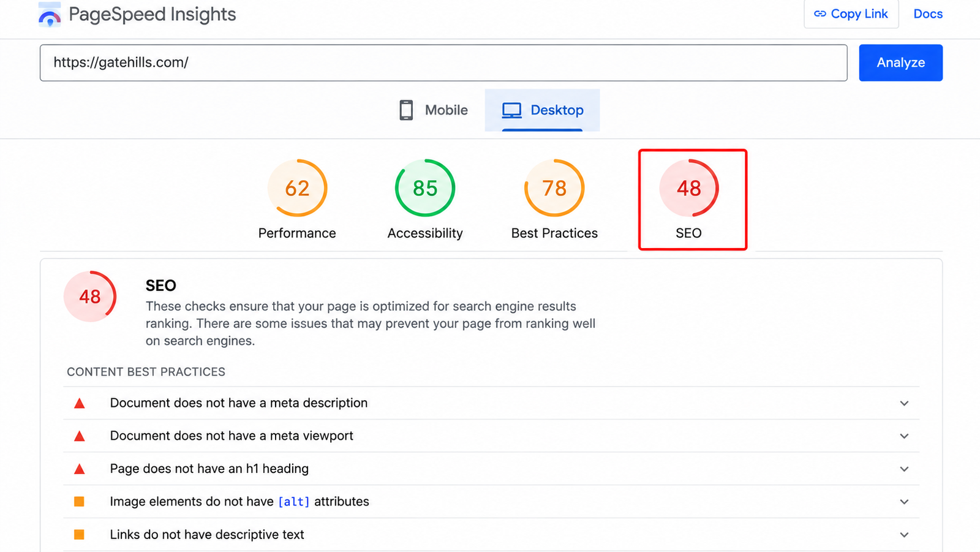Click the red triangle beside meta description
Viewport: 980px width, 552px height.
pos(79,403)
